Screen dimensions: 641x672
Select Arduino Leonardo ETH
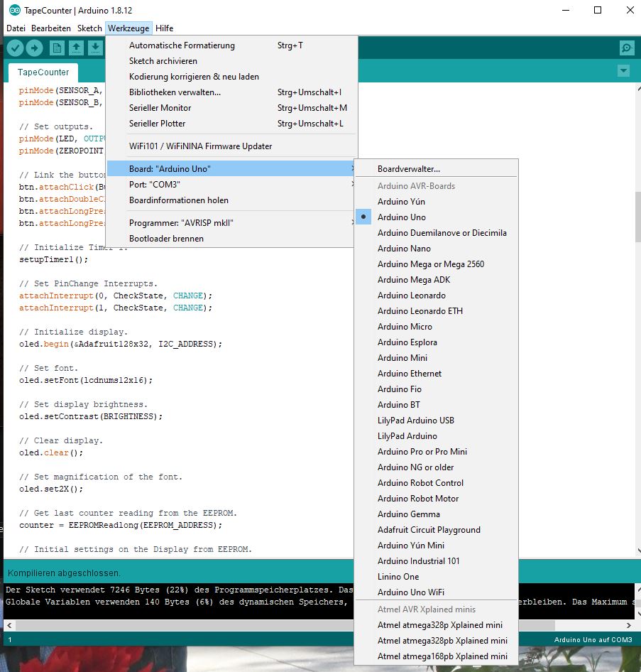437,311
